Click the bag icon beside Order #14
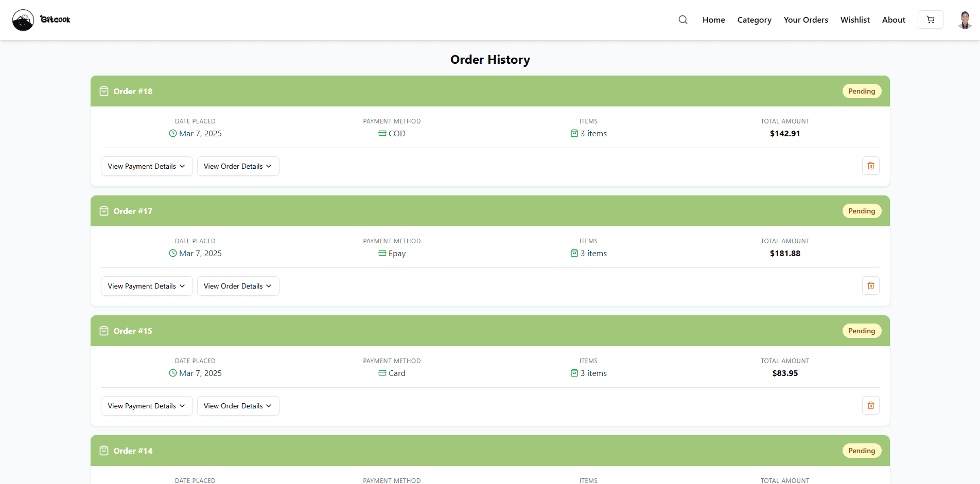The height and width of the screenshot is (484, 980). click(104, 451)
